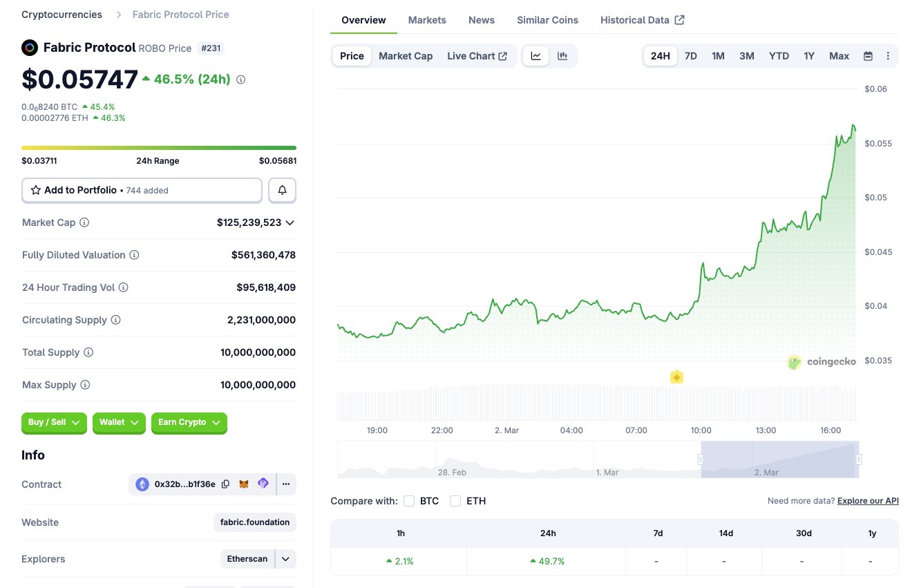Copy the contract address
910x588 pixels.
tap(225, 484)
